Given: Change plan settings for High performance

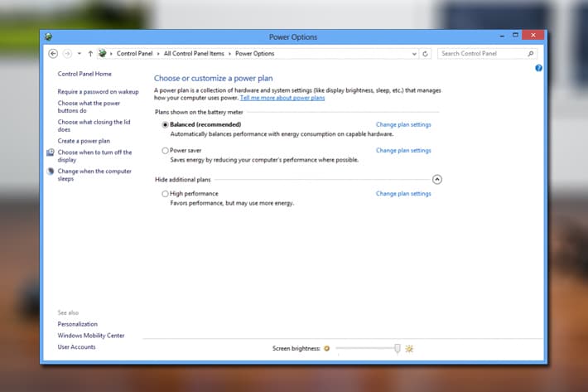Looking at the screenshot, I should pos(403,194).
